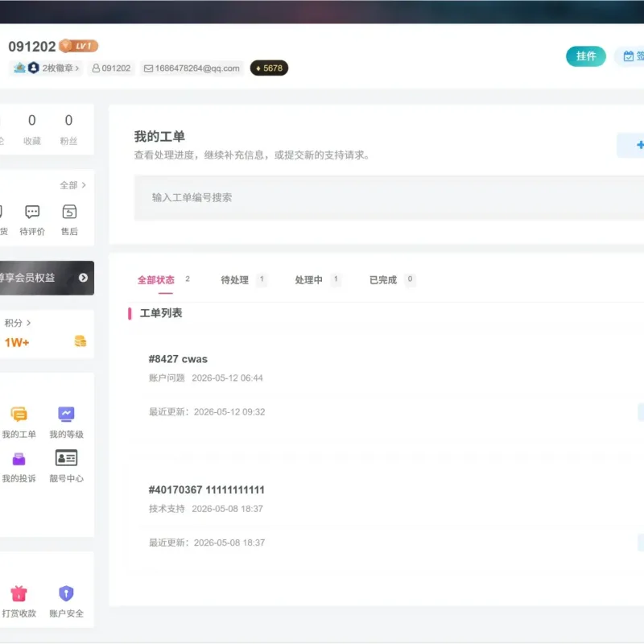Screen dimensions: 644x644
Task: Click the 技术支持 category label
Action: 167,509
